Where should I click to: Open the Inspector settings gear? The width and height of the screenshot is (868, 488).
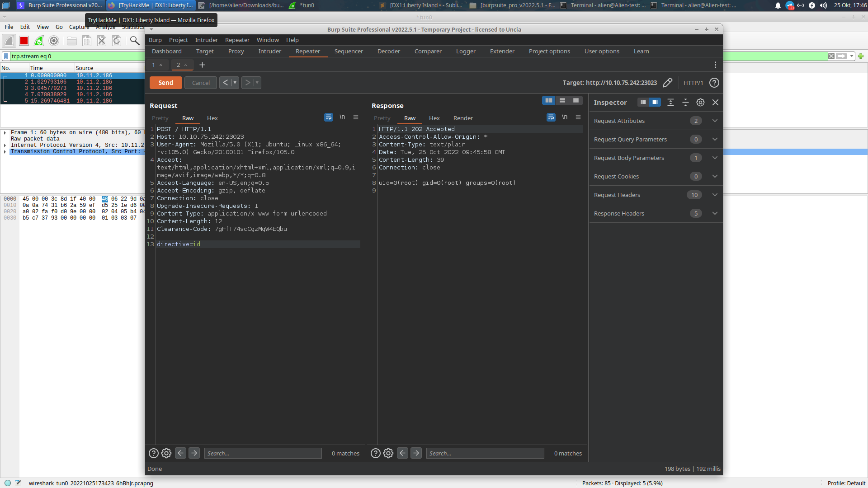click(700, 102)
